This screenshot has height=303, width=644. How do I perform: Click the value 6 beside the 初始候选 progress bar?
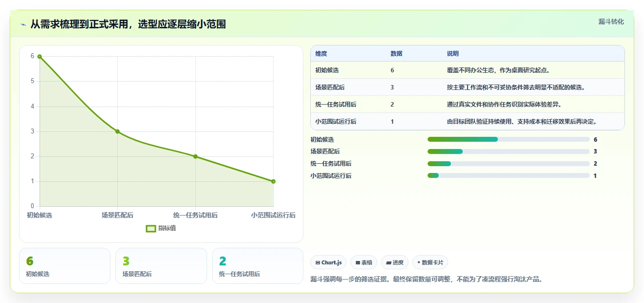[x=595, y=139]
